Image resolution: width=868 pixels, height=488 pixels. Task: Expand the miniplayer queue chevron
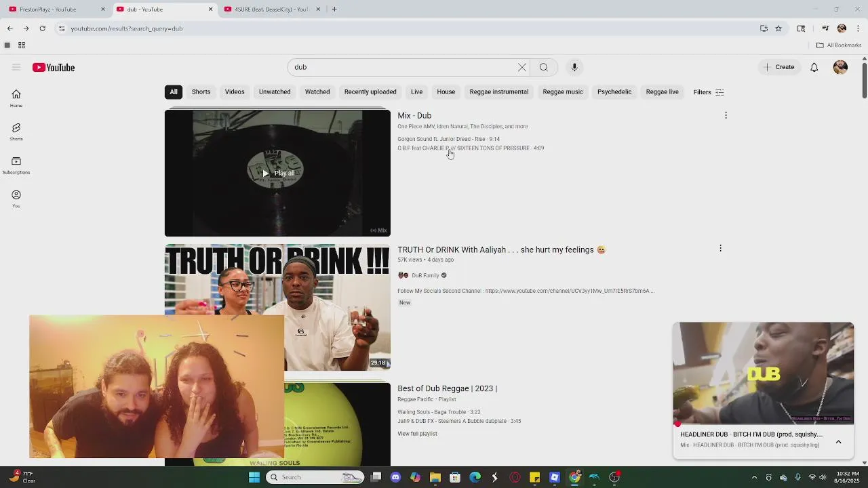(x=838, y=442)
